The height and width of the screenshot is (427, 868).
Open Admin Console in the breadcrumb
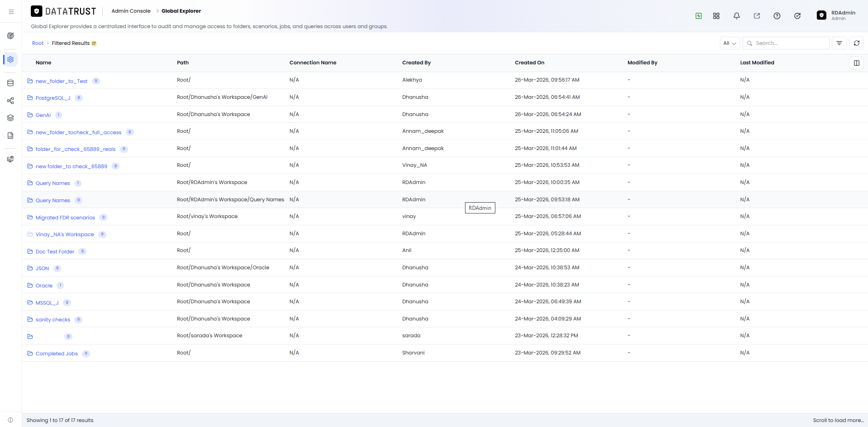point(131,11)
